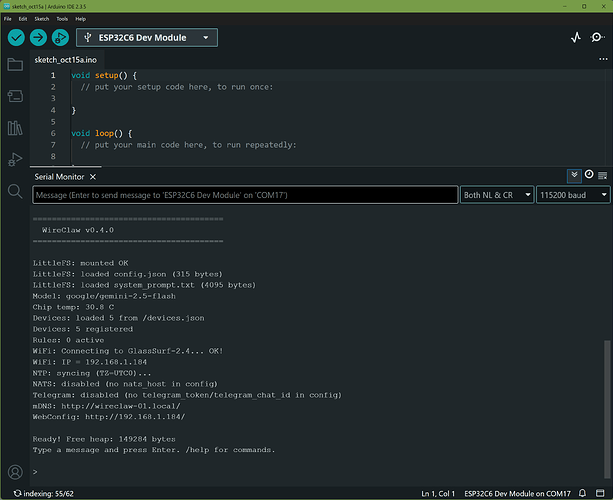The width and height of the screenshot is (613, 500).
Task: Open the Debug sidebar panel icon
Action: pos(15,159)
